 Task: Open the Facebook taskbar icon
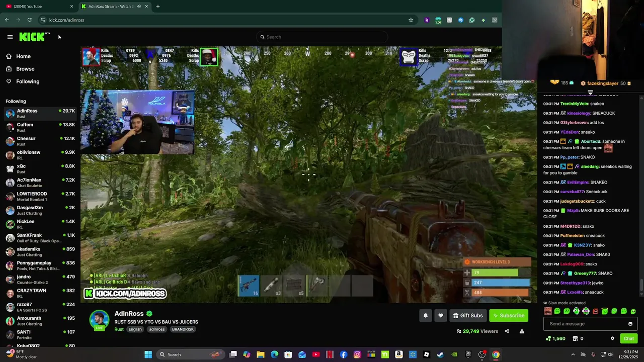tap(344, 354)
